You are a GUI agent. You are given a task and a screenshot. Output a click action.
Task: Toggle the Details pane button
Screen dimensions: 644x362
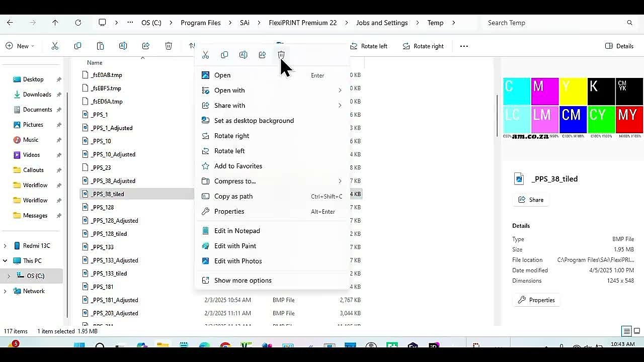[x=619, y=46]
